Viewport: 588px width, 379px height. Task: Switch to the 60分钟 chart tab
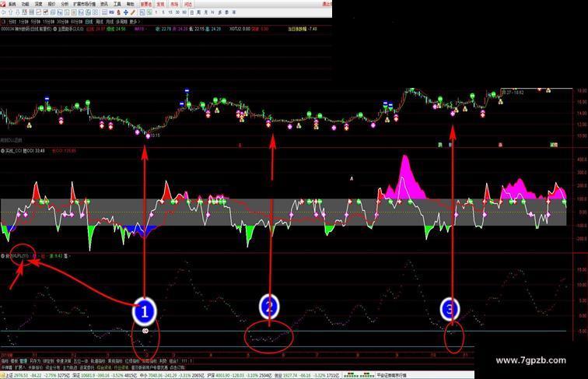click(x=77, y=22)
